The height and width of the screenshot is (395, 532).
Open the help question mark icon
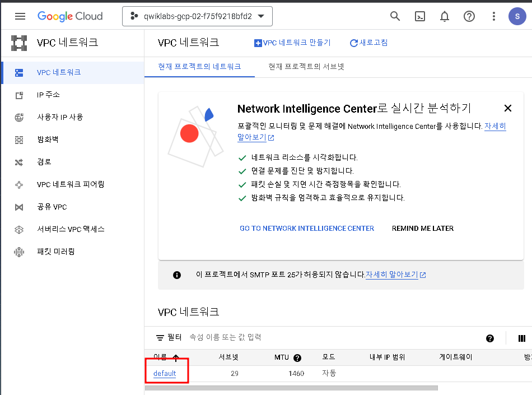point(469,16)
